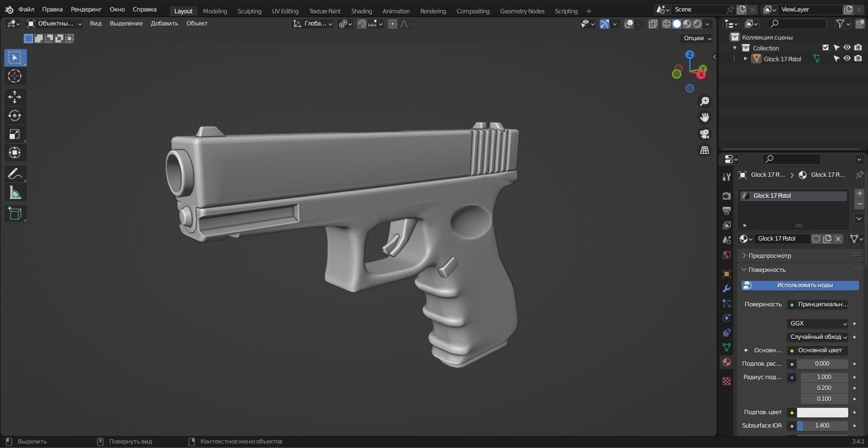
Task: Select the Annotate pencil tool
Action: coord(15,174)
